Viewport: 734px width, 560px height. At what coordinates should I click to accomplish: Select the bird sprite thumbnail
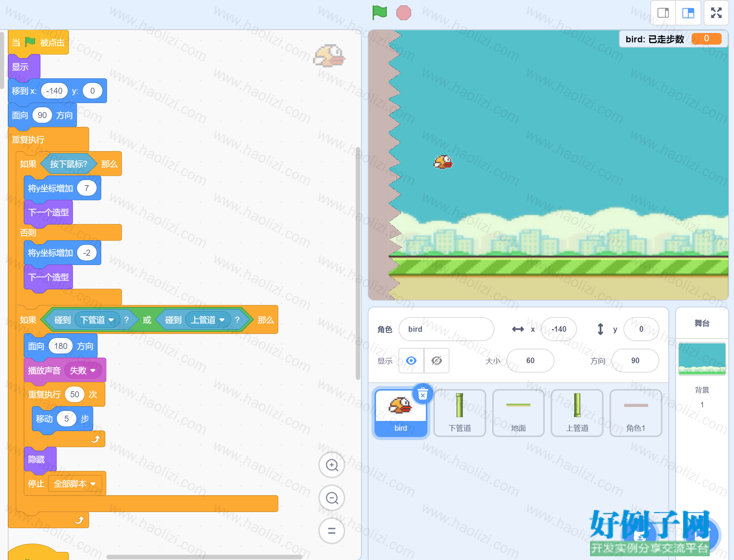[x=401, y=413]
